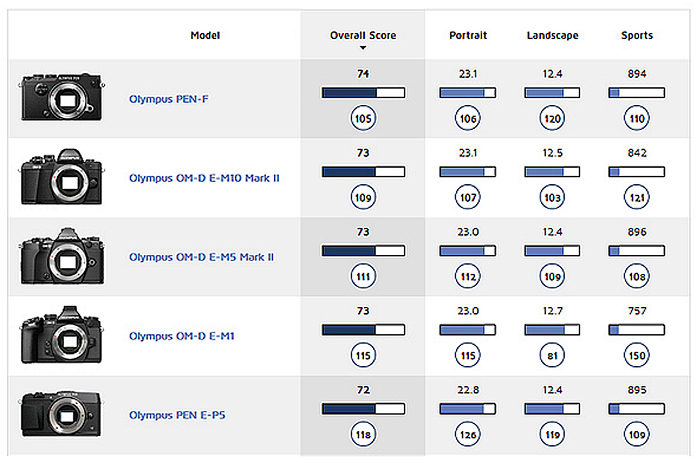Click the PEN-F overall rank badge 105
Viewport: 700px width, 463px height.
(x=363, y=120)
